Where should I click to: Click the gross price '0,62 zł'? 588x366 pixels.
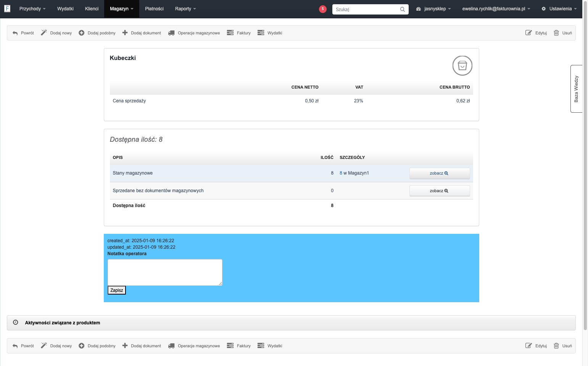(x=463, y=101)
